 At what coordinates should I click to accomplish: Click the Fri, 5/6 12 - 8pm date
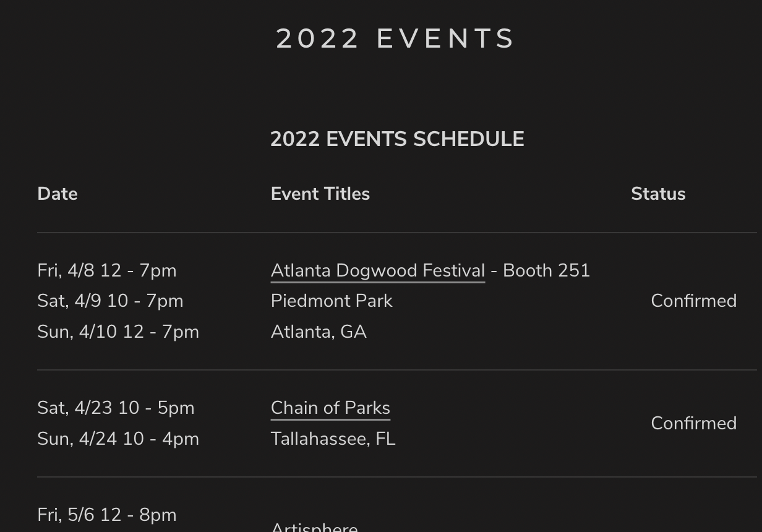coord(107,515)
